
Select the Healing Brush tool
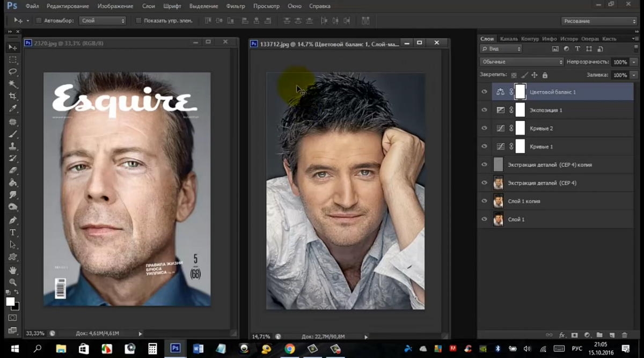click(x=13, y=122)
